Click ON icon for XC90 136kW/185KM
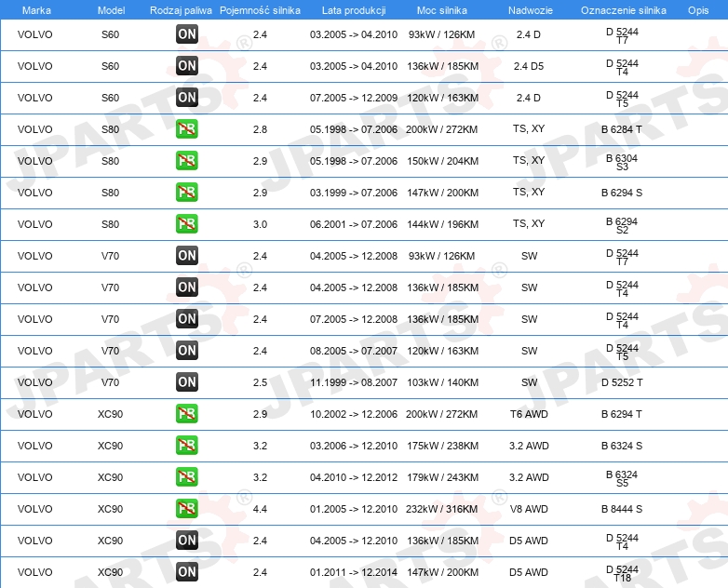The image size is (728, 588). [x=187, y=541]
